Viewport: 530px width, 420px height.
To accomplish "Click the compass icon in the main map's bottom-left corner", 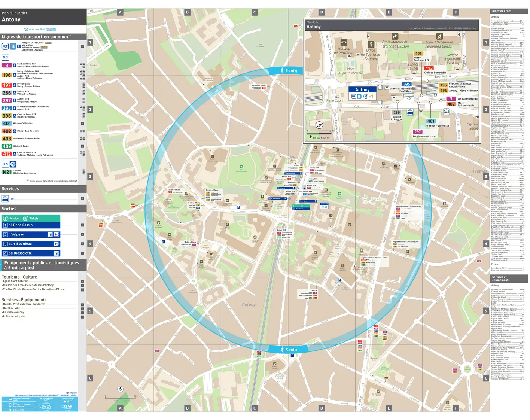I will 120,389.
